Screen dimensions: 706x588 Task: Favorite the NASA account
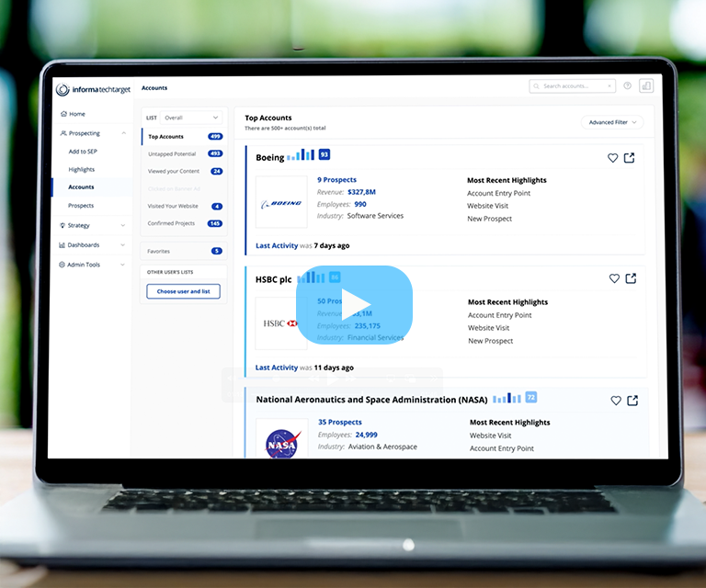[x=616, y=401]
